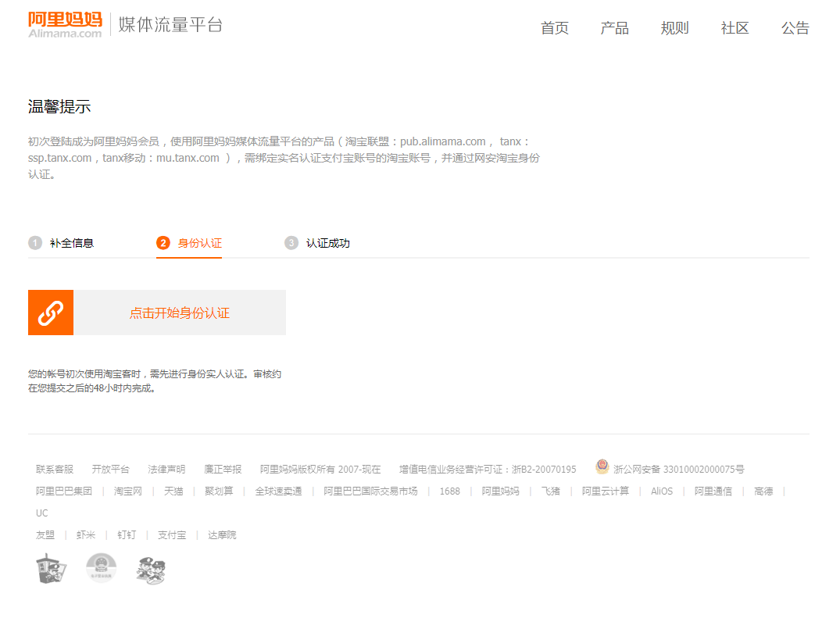
Task: Click 媒体流量平台 header title
Action: pos(170,25)
